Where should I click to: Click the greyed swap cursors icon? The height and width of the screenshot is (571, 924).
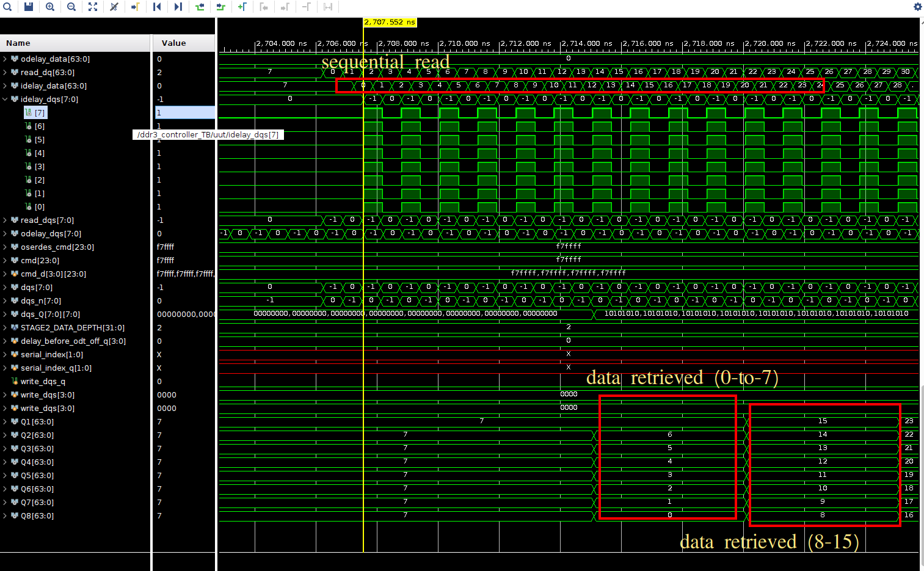pyautogui.click(x=328, y=7)
